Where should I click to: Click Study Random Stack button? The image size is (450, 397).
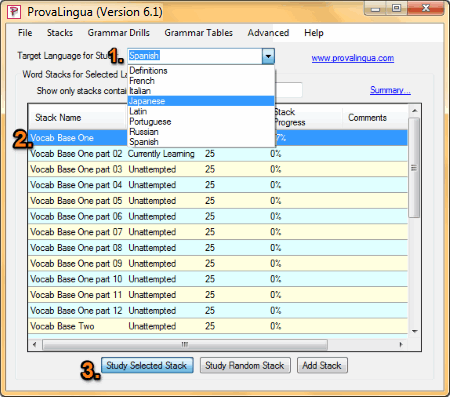pyautogui.click(x=245, y=365)
